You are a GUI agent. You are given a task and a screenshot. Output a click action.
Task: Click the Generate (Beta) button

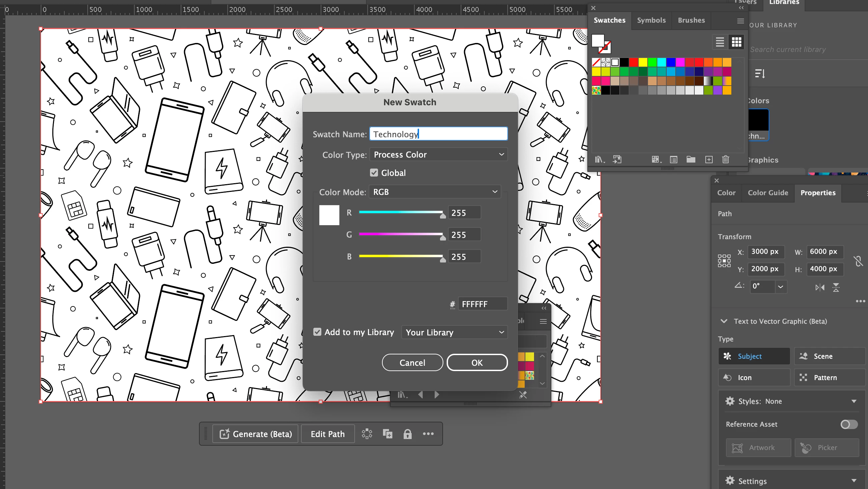click(x=256, y=434)
